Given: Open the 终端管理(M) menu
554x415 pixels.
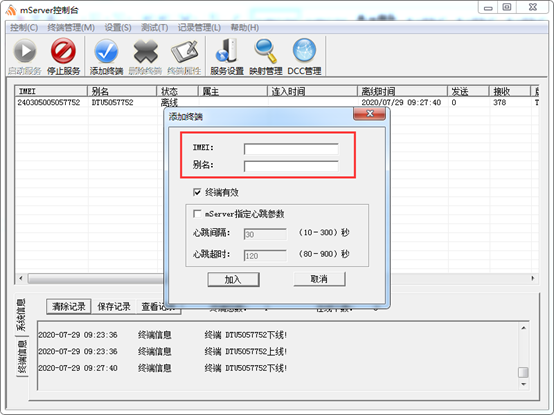Looking at the screenshot, I should pos(71,28).
